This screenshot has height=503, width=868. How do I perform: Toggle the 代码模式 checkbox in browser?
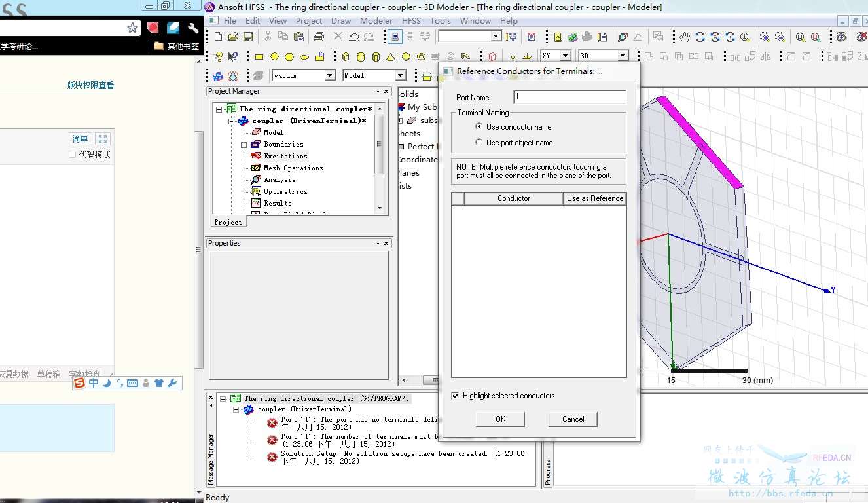click(x=73, y=155)
